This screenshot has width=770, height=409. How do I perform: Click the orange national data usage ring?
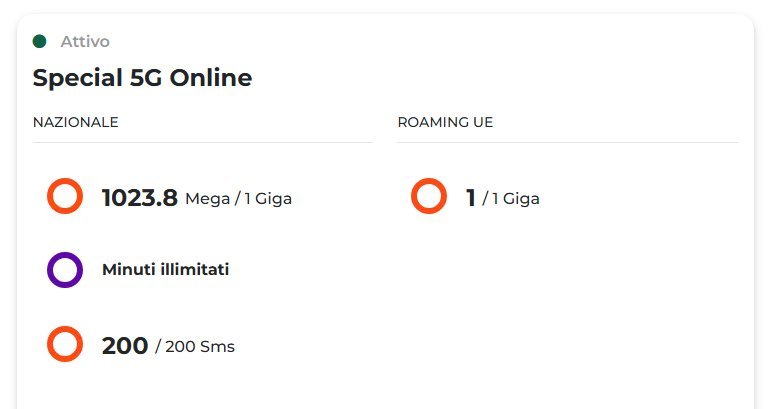coord(65,196)
